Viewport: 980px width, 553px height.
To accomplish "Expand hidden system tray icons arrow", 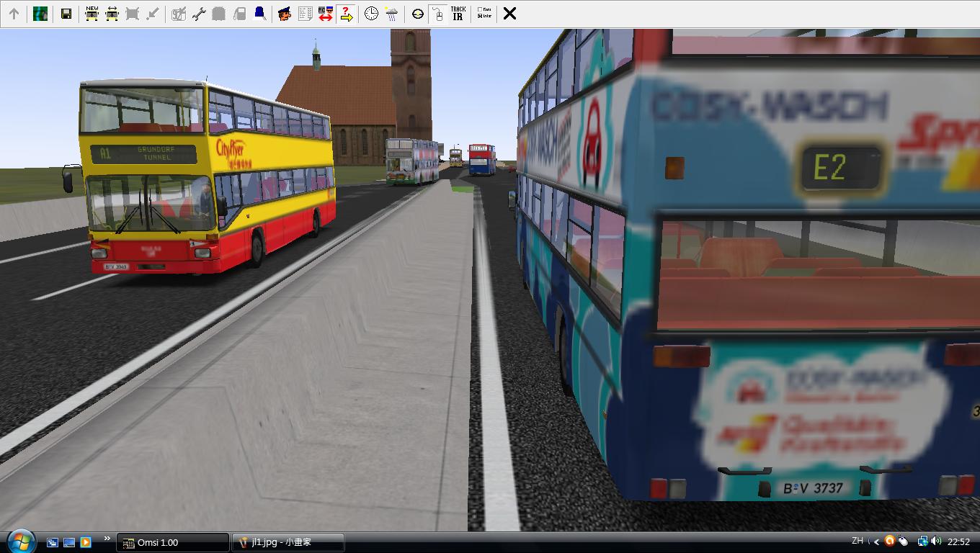I will (876, 542).
